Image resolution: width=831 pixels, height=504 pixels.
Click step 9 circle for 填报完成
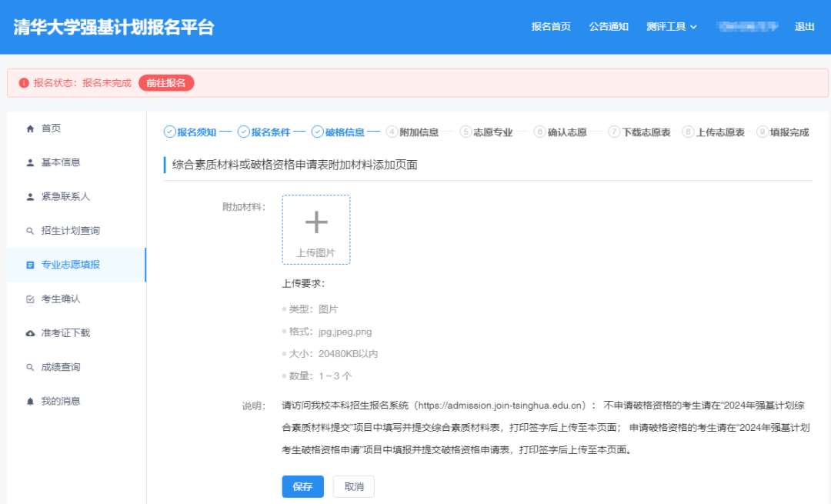pos(762,132)
